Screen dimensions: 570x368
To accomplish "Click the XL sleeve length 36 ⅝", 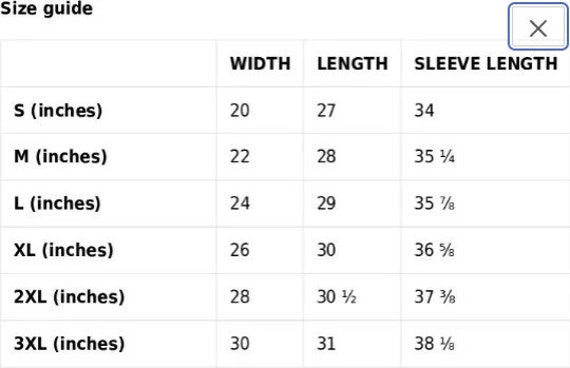I will pos(434,250).
